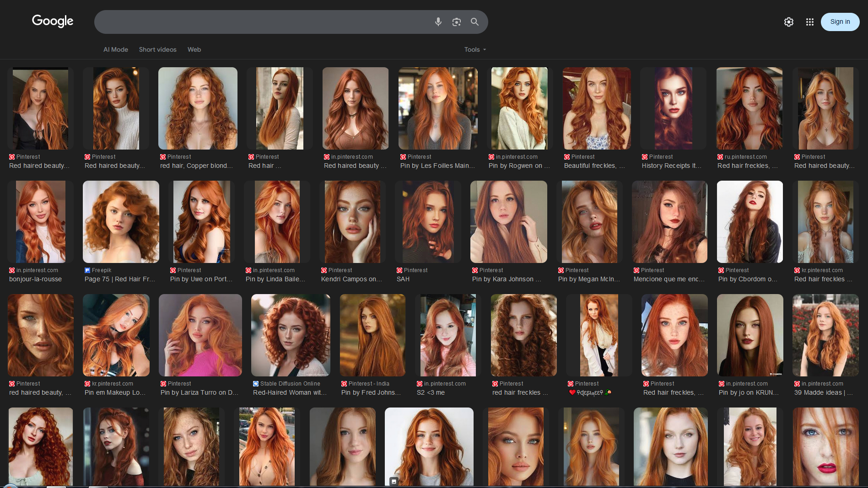Open the 'Beautiful freckles, ...' result link
This screenshot has height=488, width=868.
pyautogui.click(x=594, y=166)
